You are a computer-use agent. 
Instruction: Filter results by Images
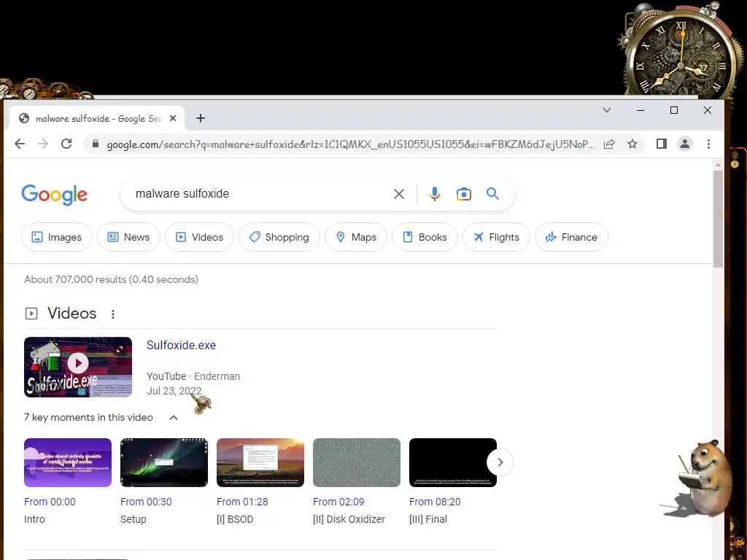click(57, 237)
